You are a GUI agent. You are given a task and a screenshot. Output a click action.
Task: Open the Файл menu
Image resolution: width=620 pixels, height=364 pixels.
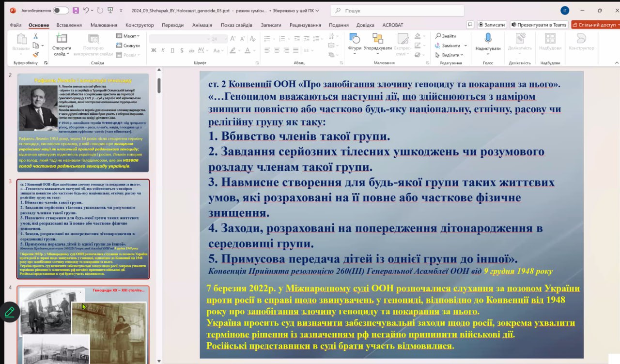pos(15,25)
